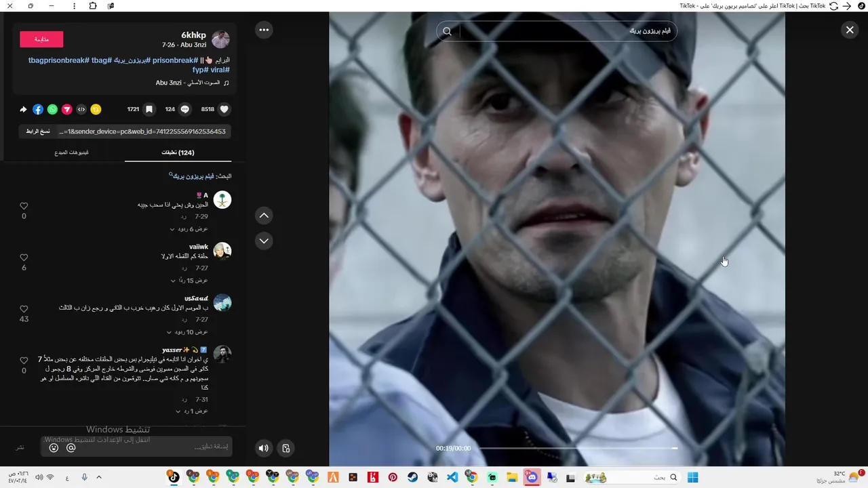The image size is (868, 488).
Task: Reply to vaiiwk's comment with رد
Action: [x=184, y=268]
